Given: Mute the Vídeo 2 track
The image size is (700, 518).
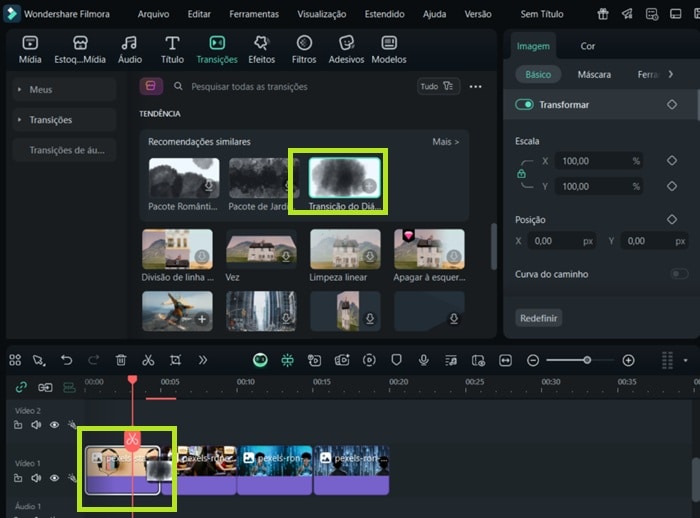Looking at the screenshot, I should [x=36, y=425].
